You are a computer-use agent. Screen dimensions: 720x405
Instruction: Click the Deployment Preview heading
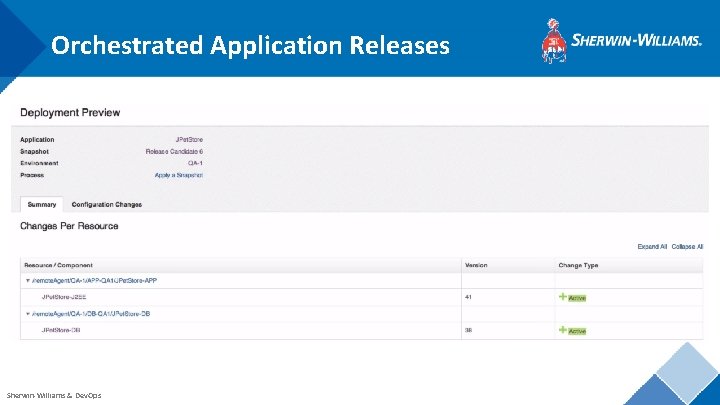coord(70,112)
